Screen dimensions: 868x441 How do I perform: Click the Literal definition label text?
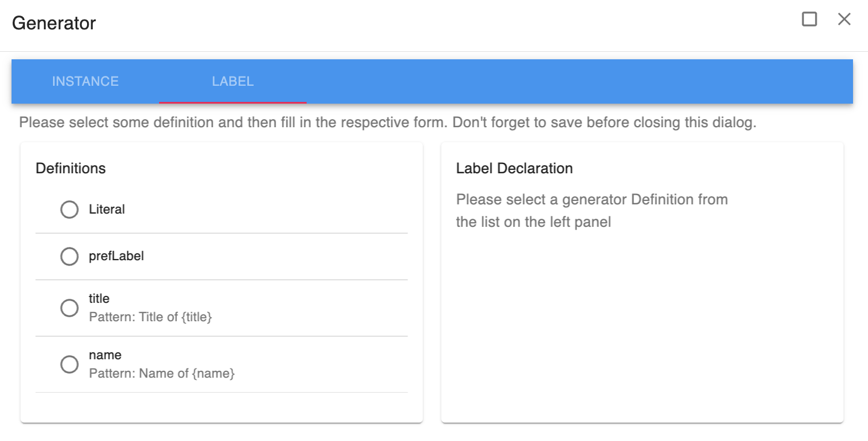(107, 210)
